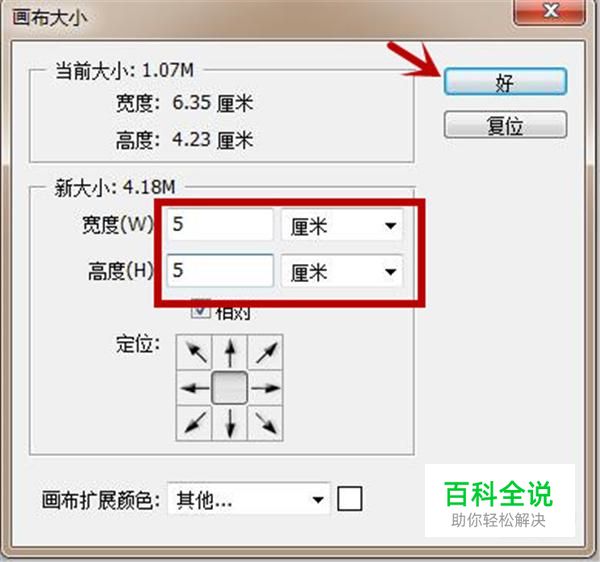Anchor canvas to bottom-left arrow

point(194,423)
